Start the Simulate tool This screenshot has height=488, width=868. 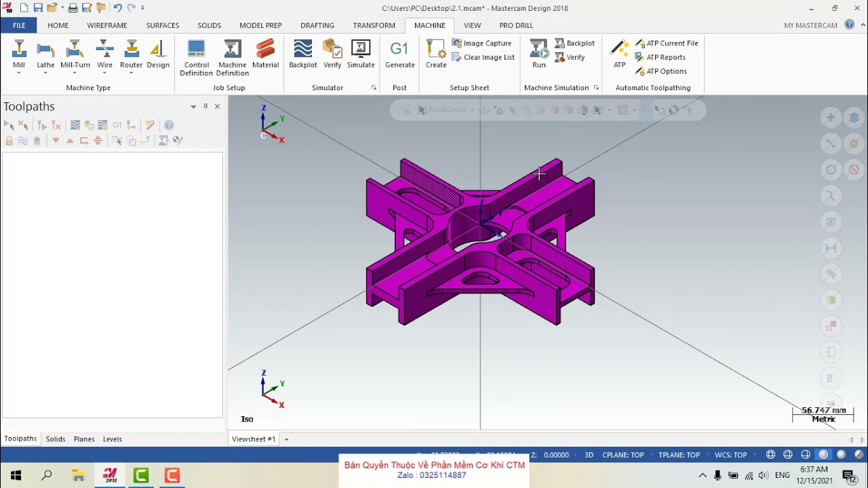pyautogui.click(x=361, y=54)
